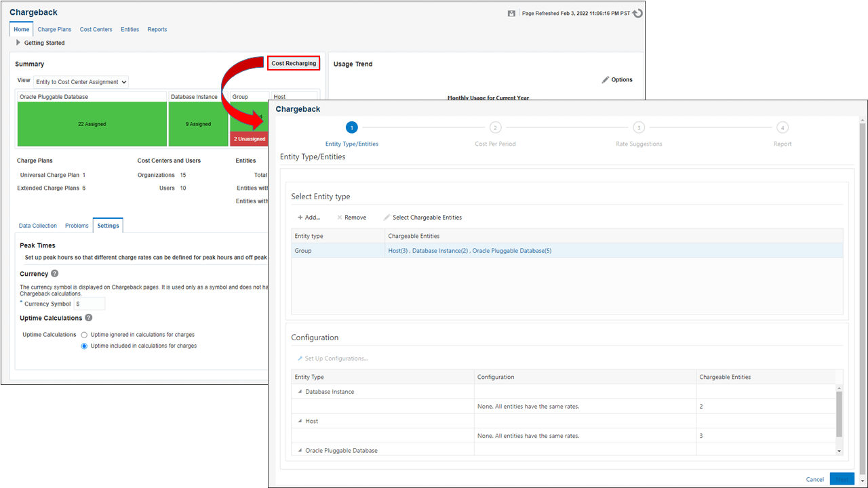Click the Host summary column header

[x=294, y=97]
